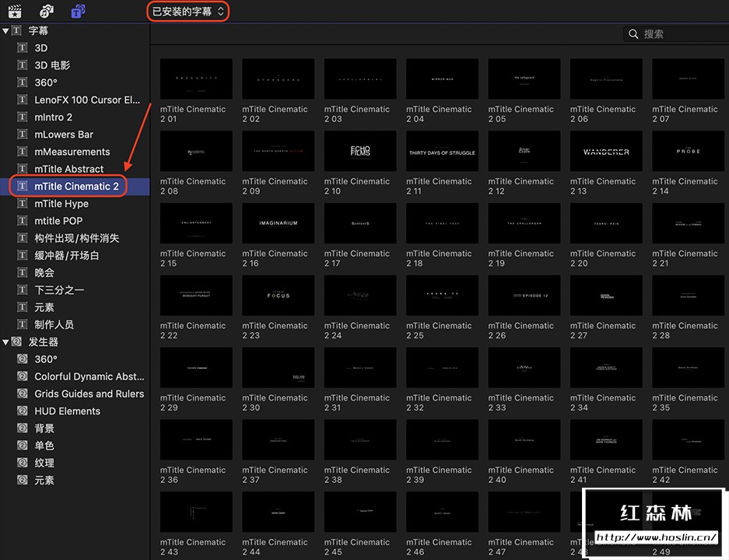The height and width of the screenshot is (560, 729).
Task: Select the mMeasurements category
Action: click(x=72, y=152)
